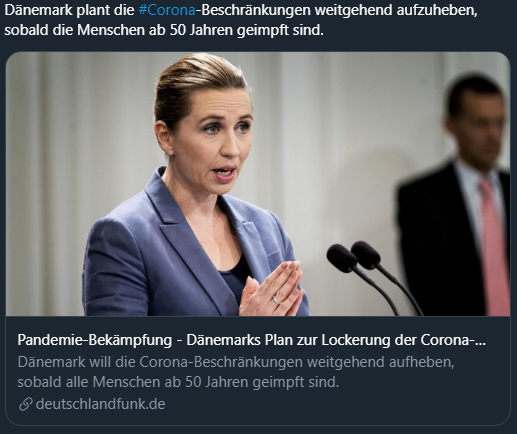Click the tweet text 'Dänemark plant die'
Viewport: 517px width, 434px height.
[69, 10]
